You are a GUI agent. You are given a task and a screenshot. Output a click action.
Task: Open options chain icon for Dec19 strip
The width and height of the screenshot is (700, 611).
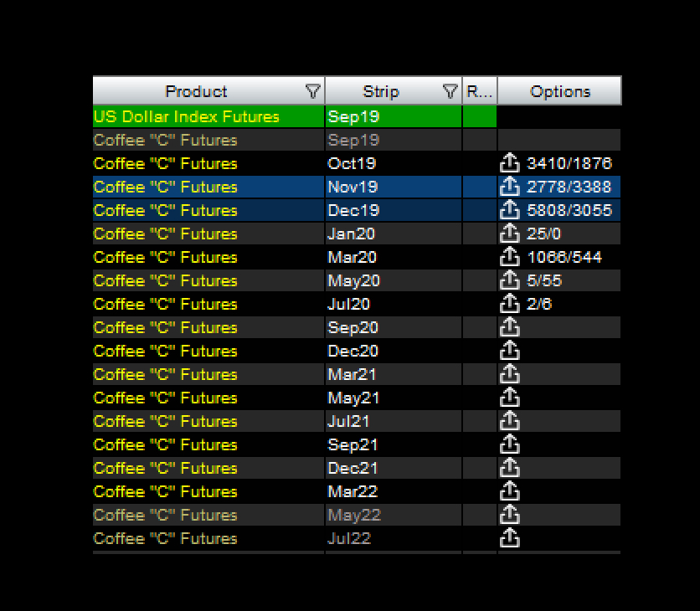pos(509,210)
